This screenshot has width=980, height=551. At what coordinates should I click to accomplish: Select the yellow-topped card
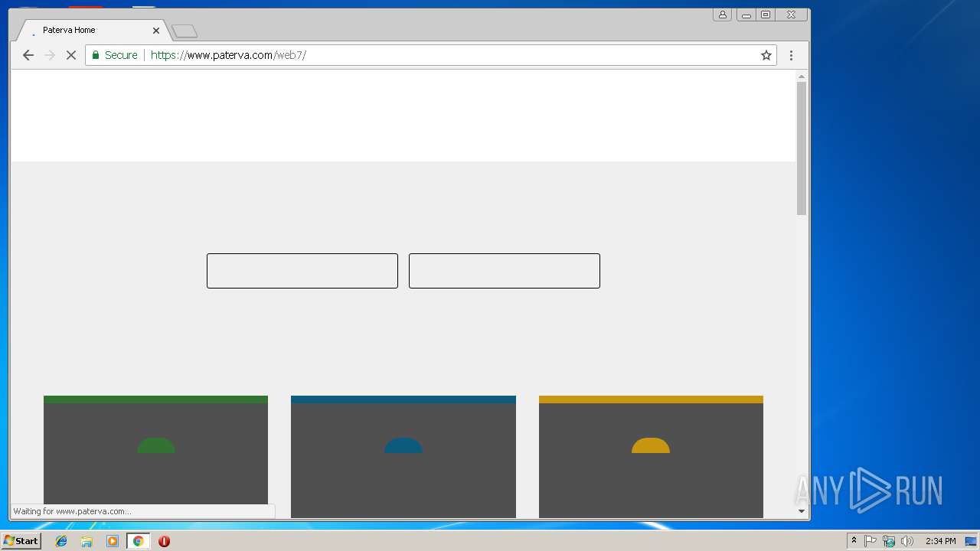651,457
